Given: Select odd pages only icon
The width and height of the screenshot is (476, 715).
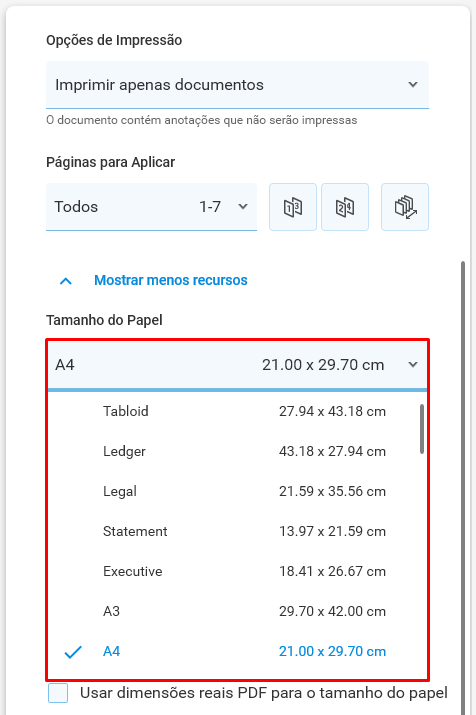Looking at the screenshot, I should 293,207.
